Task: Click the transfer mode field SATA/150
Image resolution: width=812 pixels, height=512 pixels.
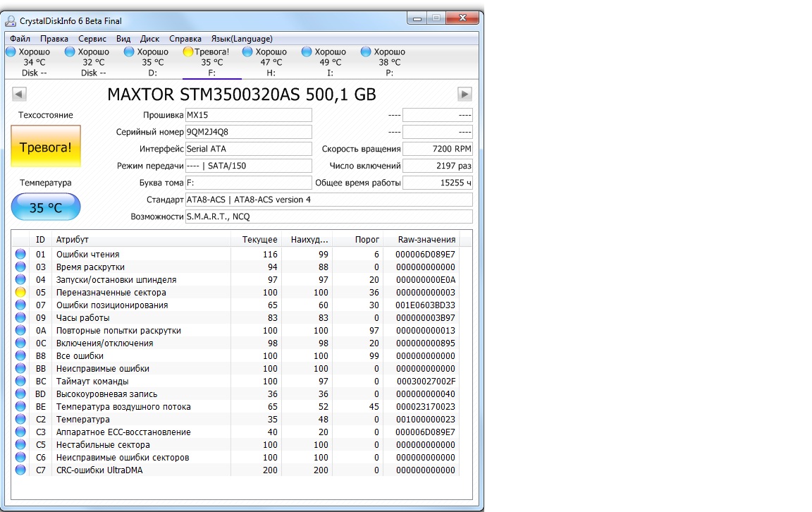Action: pos(249,166)
